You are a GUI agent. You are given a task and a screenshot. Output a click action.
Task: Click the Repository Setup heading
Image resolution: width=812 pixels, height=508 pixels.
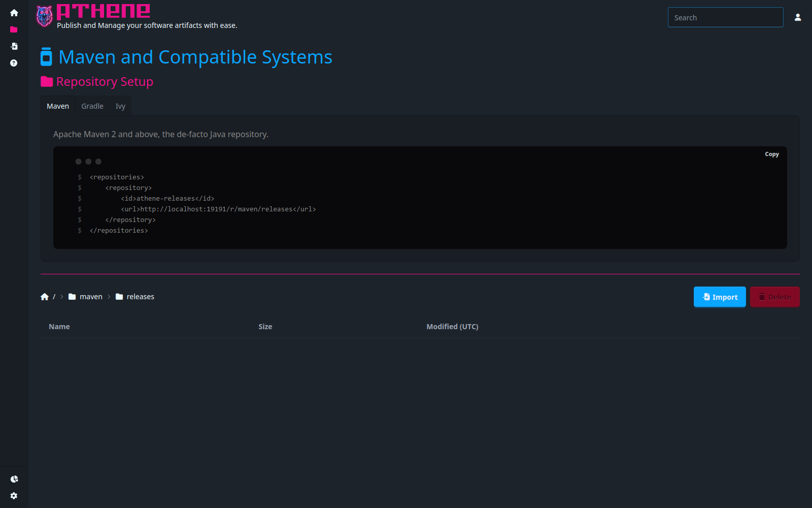point(105,82)
